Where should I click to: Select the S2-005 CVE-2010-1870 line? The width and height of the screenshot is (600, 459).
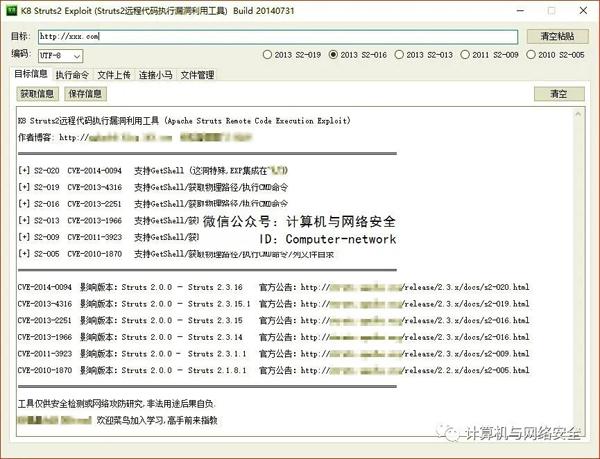tap(176, 254)
